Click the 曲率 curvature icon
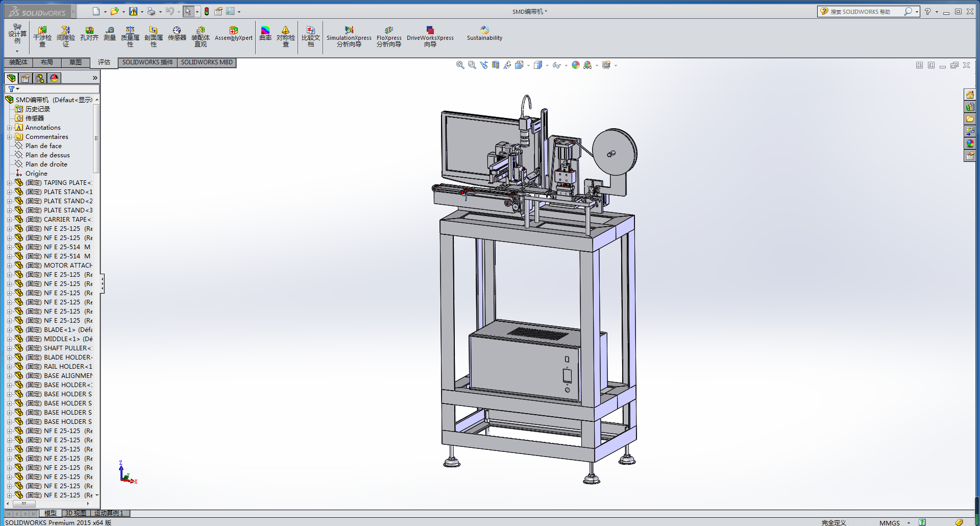This screenshot has height=526, width=980. pos(265,34)
